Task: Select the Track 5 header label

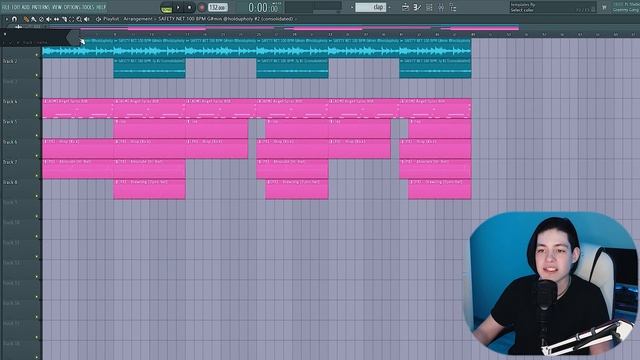Action: [x=10, y=122]
